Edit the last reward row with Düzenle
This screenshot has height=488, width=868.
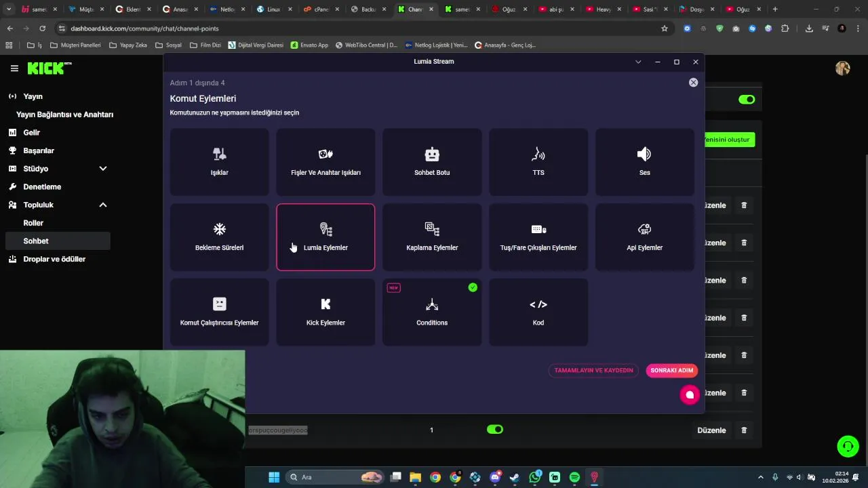point(711,430)
